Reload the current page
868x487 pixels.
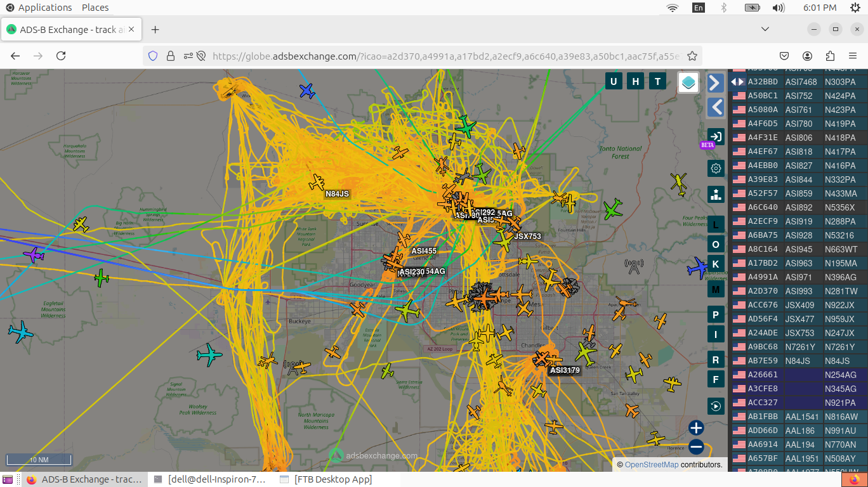[61, 56]
